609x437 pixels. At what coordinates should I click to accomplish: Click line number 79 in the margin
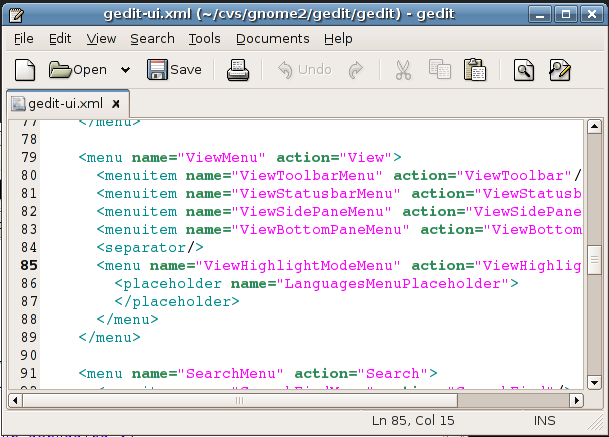click(x=29, y=157)
